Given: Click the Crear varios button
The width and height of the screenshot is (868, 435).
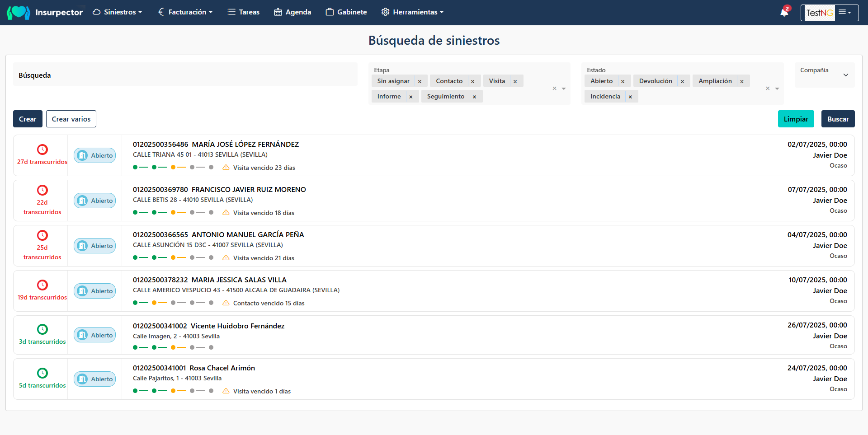Looking at the screenshot, I should click(71, 119).
